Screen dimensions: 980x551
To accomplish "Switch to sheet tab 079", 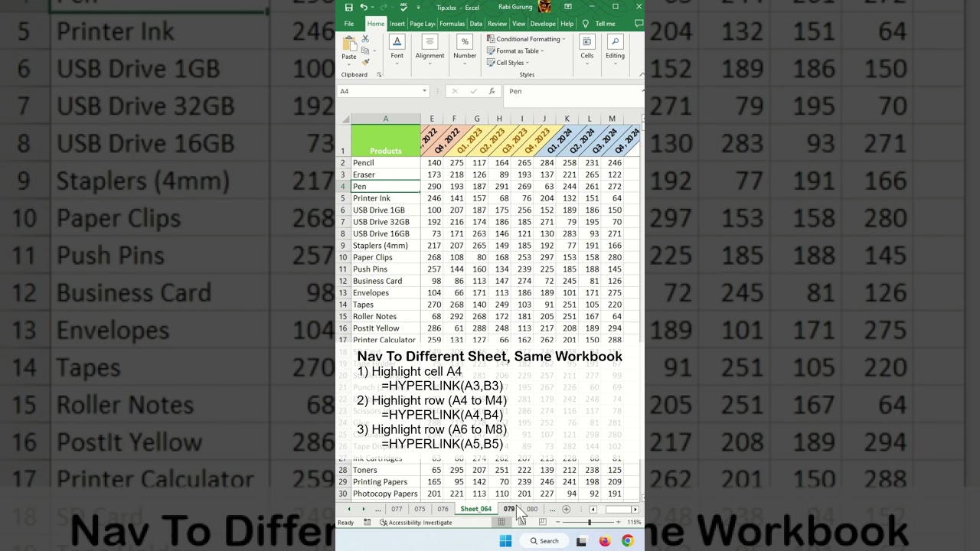I will [509, 509].
